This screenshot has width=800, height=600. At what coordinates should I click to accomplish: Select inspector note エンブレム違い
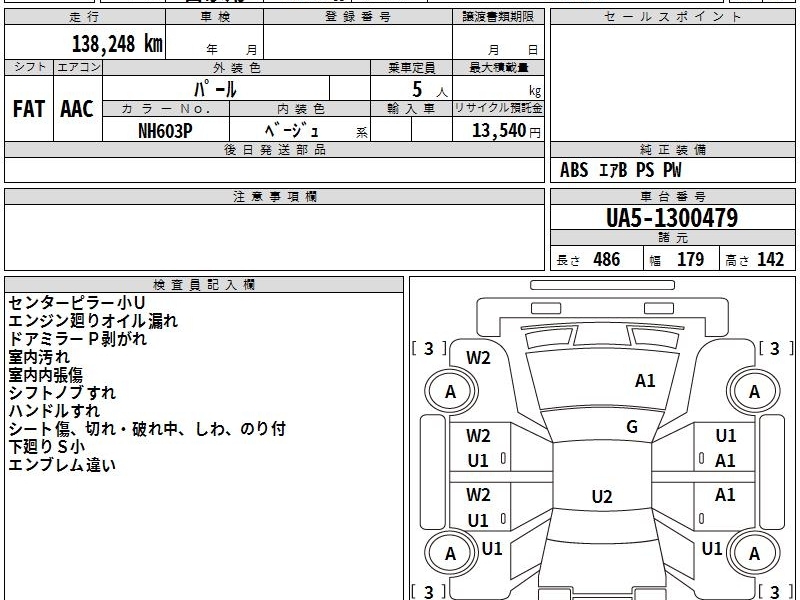pyautogui.click(x=62, y=465)
